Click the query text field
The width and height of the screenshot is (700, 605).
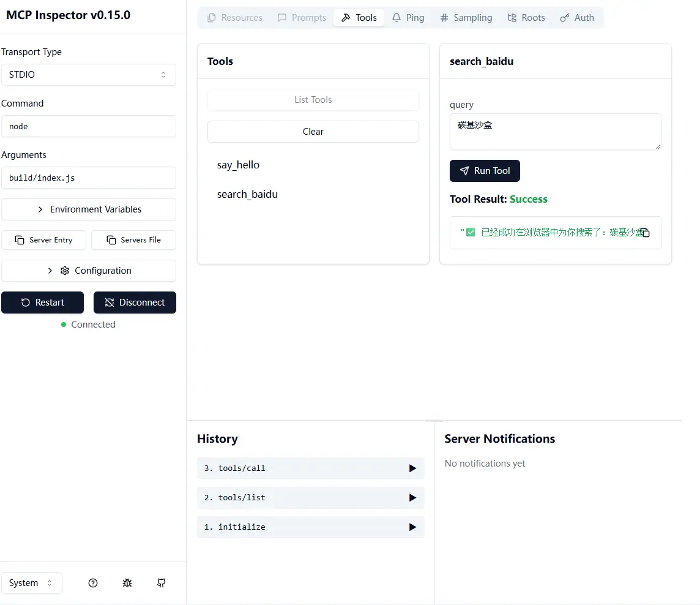555,131
